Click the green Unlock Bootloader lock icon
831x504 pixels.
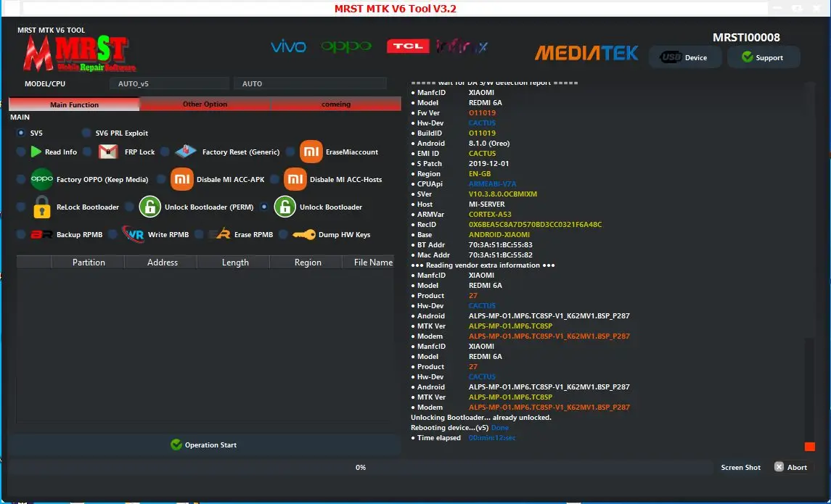[x=285, y=207]
